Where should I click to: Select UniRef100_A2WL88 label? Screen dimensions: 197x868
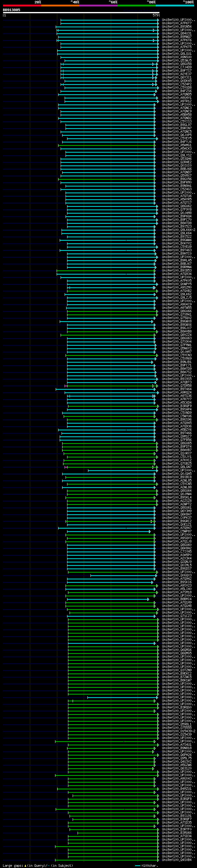(x=176, y=487)
